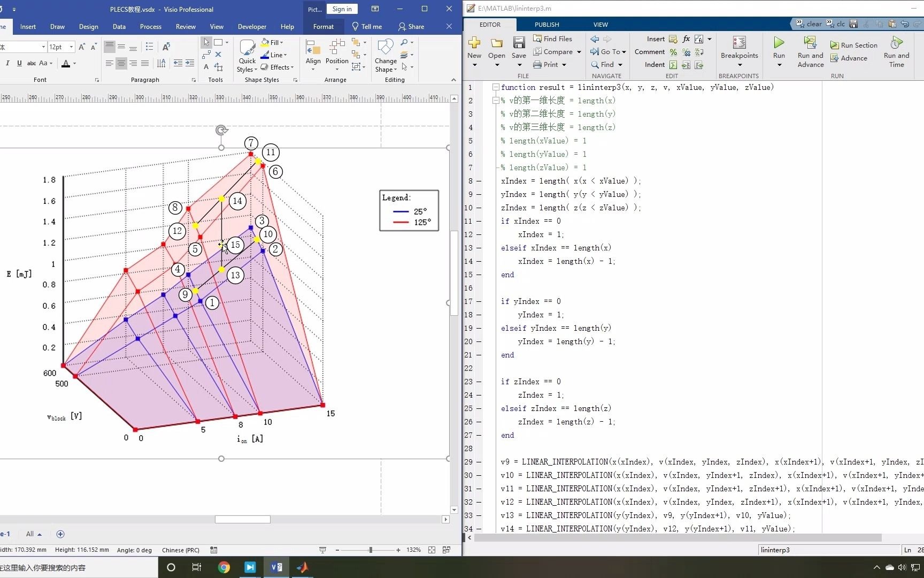The width and height of the screenshot is (924, 578).
Task: Expand the Go To dropdown
Action: click(x=624, y=52)
